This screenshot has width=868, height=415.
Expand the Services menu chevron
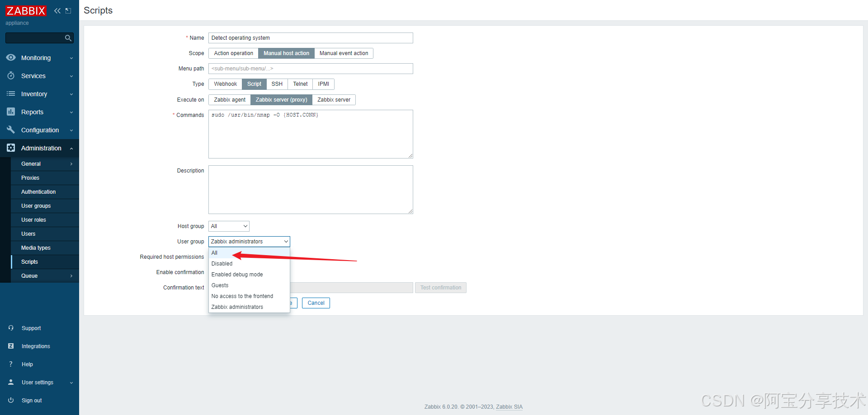click(x=71, y=76)
